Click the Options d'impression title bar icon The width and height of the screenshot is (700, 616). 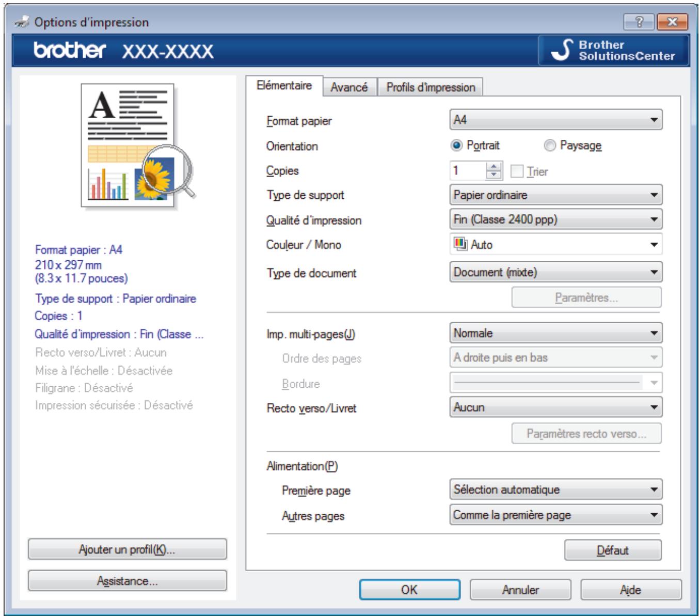coord(20,20)
